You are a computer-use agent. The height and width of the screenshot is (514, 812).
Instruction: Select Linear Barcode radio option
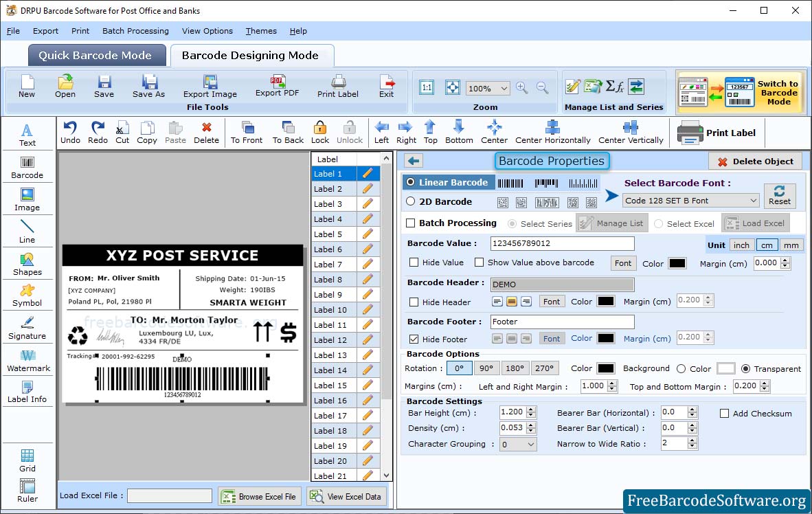coord(411,182)
